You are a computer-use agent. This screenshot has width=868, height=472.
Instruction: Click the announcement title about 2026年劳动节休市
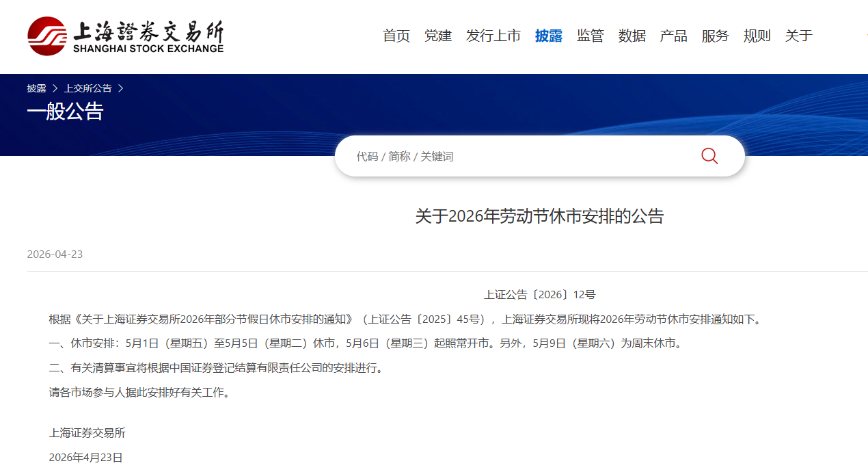(539, 217)
